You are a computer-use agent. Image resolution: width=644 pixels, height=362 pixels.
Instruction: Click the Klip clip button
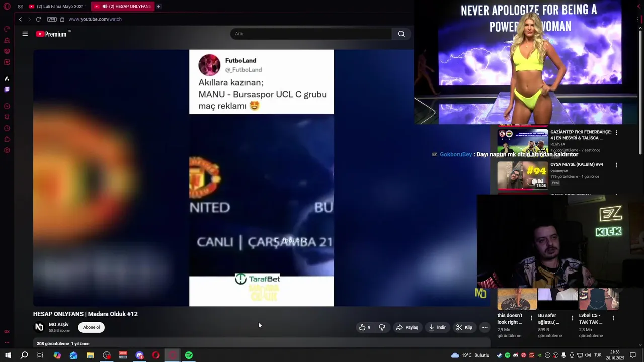click(x=464, y=327)
